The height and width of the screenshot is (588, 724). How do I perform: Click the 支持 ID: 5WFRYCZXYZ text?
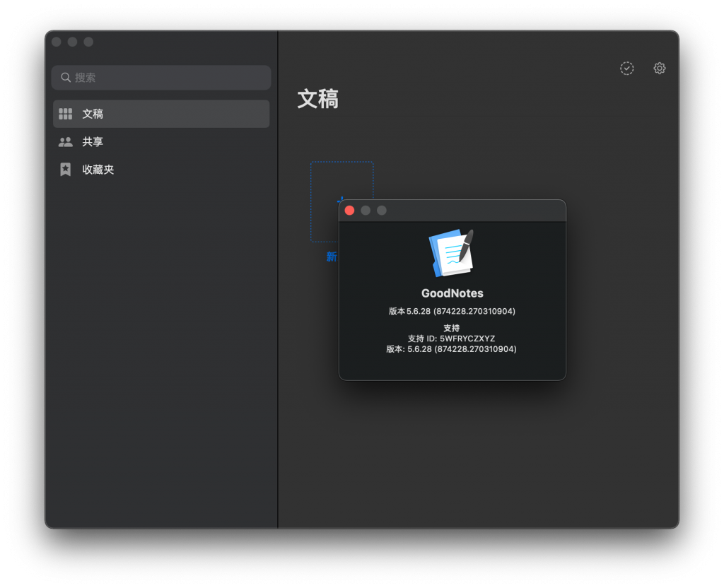452,339
